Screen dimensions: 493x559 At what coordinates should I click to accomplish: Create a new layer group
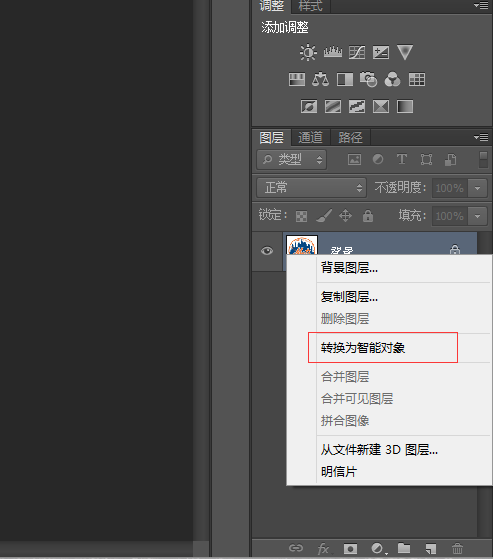coord(404,548)
